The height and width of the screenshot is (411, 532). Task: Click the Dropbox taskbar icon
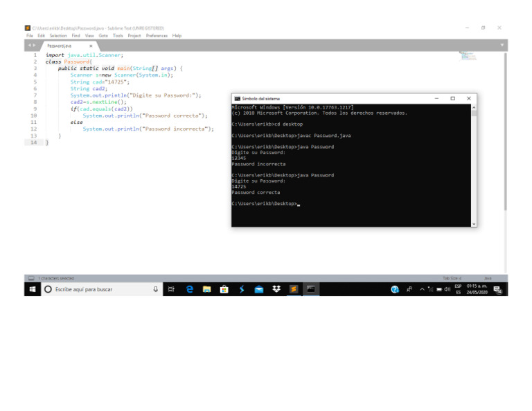pos(276,289)
